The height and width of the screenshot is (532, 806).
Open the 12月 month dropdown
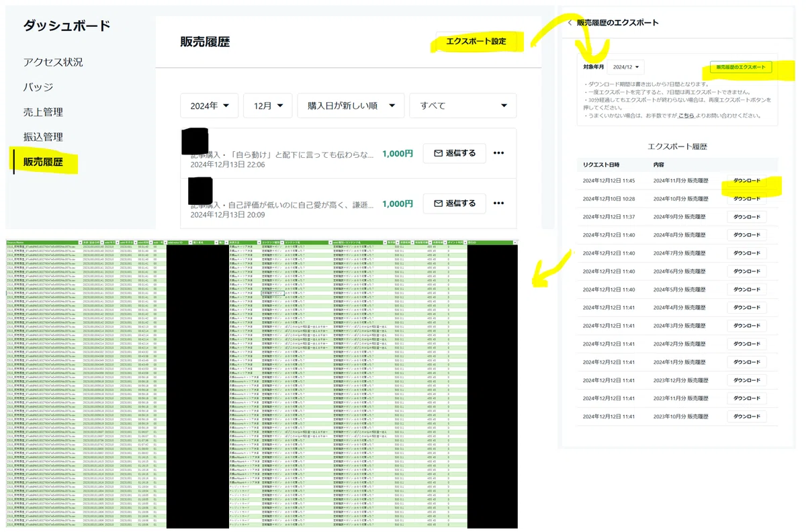click(x=267, y=105)
